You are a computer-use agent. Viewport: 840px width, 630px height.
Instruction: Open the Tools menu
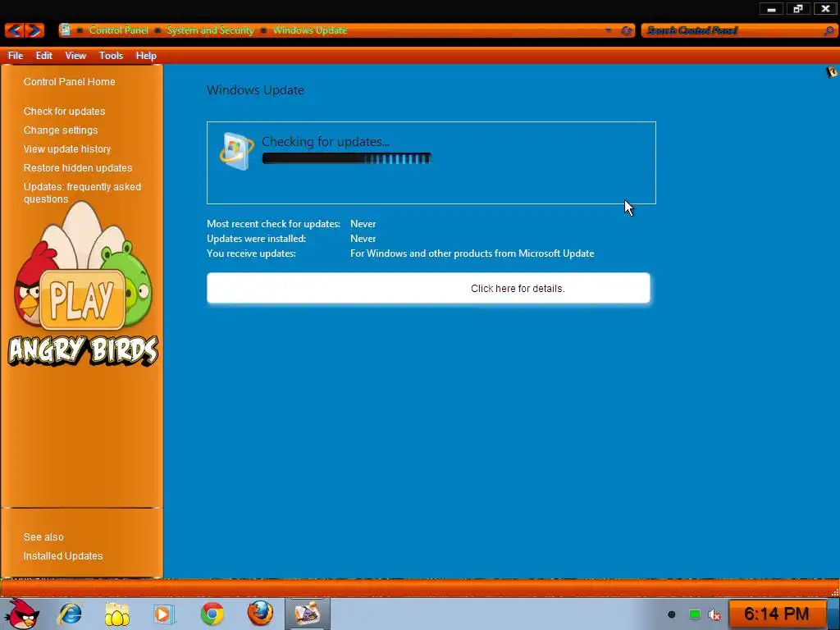[x=111, y=55]
